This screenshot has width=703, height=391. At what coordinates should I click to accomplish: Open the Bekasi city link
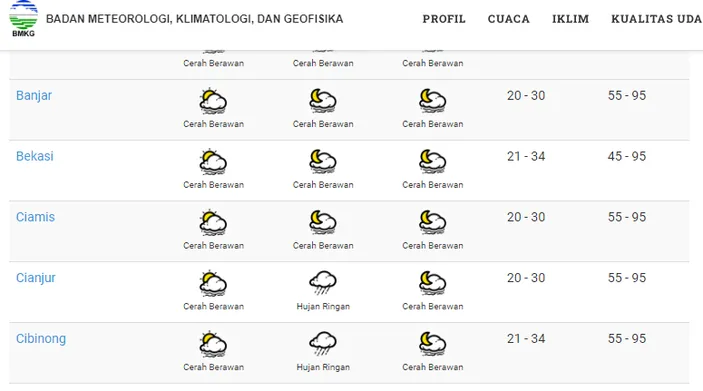click(x=35, y=156)
